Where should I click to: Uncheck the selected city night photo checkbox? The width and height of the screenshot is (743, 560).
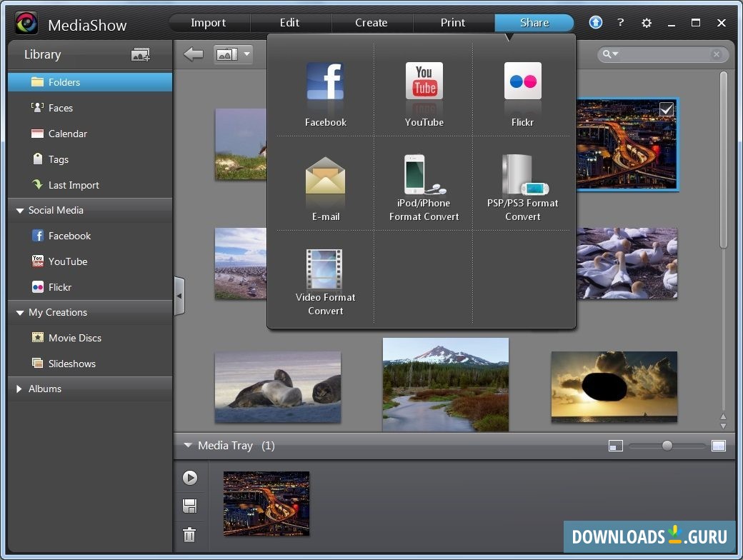666,109
